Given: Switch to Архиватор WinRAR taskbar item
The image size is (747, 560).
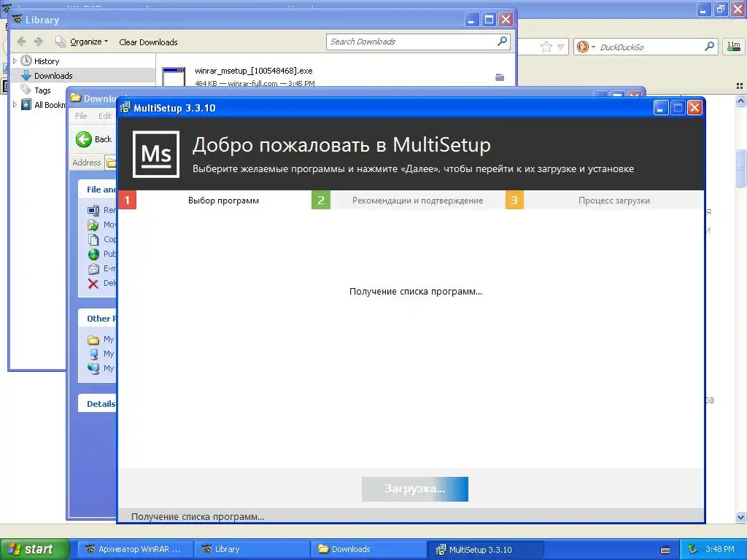Looking at the screenshot, I should (135, 549).
